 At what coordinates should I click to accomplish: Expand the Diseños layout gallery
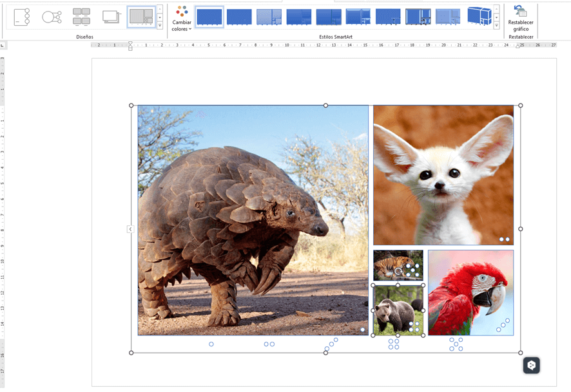coord(160,26)
